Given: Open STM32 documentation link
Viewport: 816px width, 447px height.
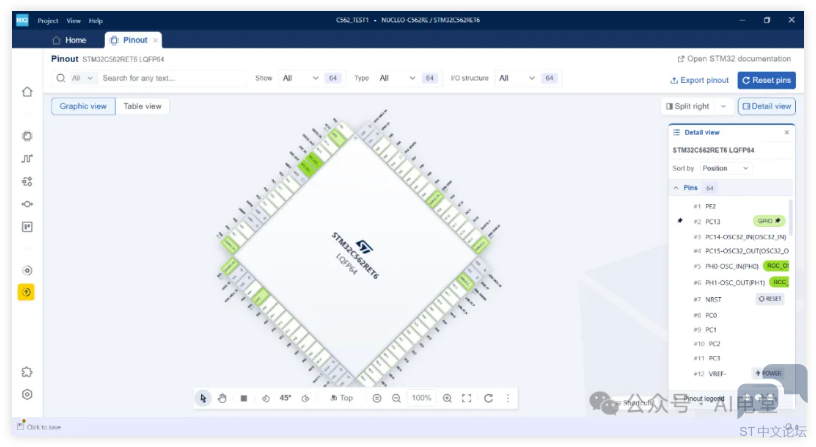Looking at the screenshot, I should pos(734,59).
